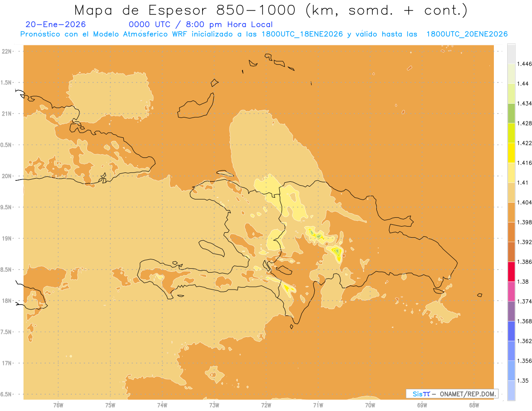Click the colorbar value 1.428

pos(525,123)
